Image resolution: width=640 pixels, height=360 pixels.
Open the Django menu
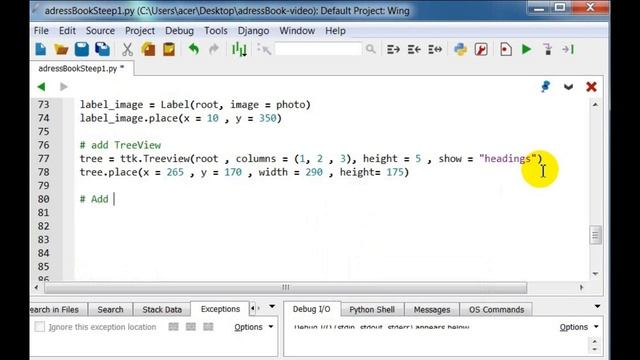coord(253,31)
